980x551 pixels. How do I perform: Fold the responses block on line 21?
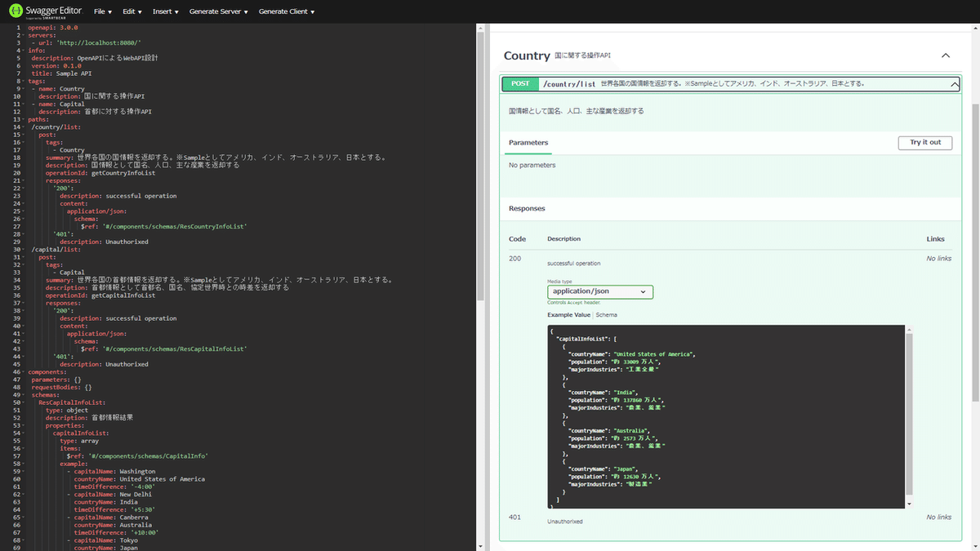click(23, 180)
